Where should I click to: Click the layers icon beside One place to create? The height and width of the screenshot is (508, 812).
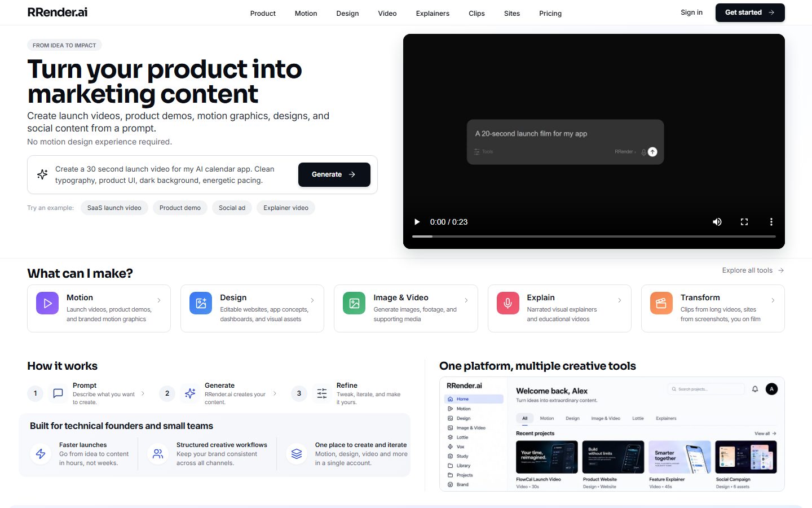(x=297, y=454)
